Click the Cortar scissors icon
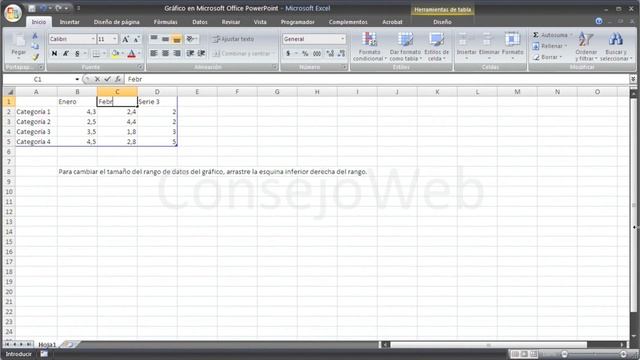The height and width of the screenshot is (360, 640). point(36,36)
